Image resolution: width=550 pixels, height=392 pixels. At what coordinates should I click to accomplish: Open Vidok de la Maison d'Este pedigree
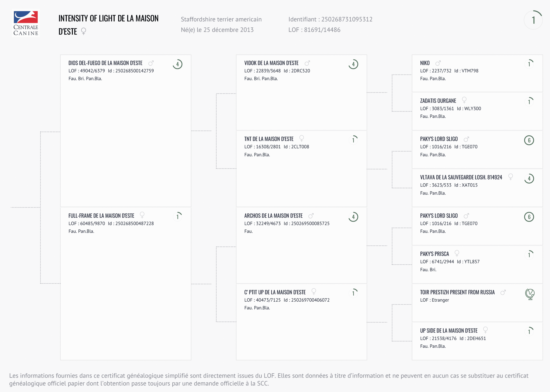(271, 63)
